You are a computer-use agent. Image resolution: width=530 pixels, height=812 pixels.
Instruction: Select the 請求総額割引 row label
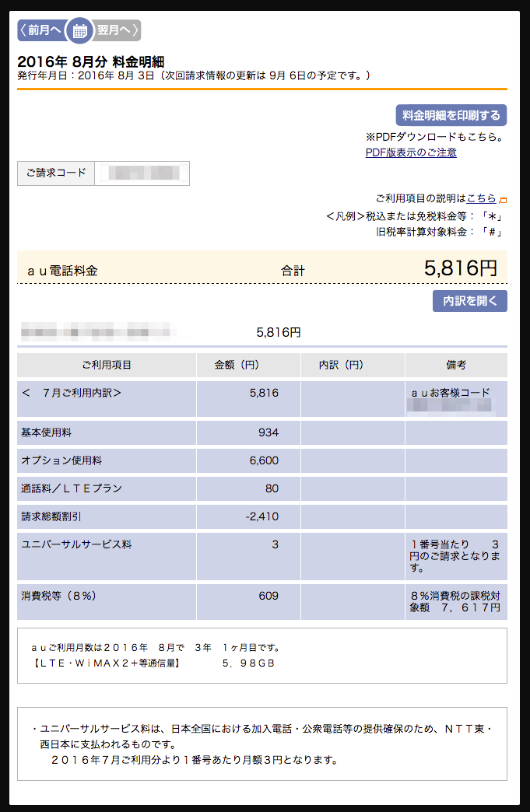(x=51, y=516)
